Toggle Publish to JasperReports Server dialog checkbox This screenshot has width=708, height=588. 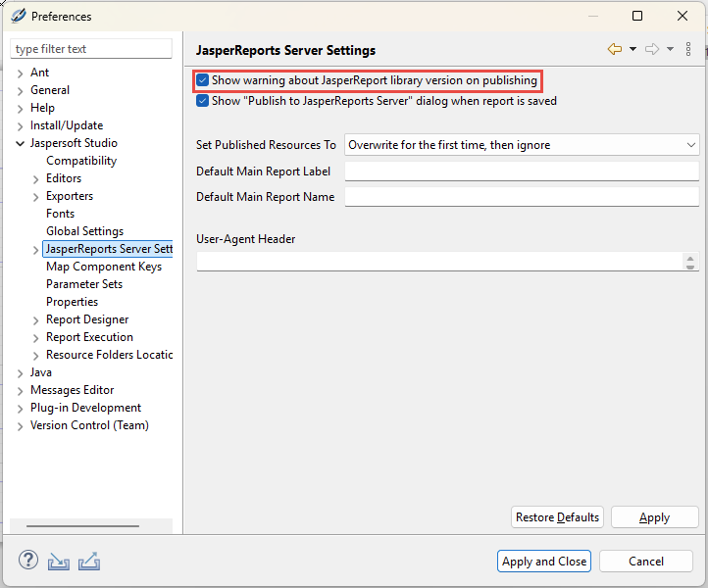(202, 101)
